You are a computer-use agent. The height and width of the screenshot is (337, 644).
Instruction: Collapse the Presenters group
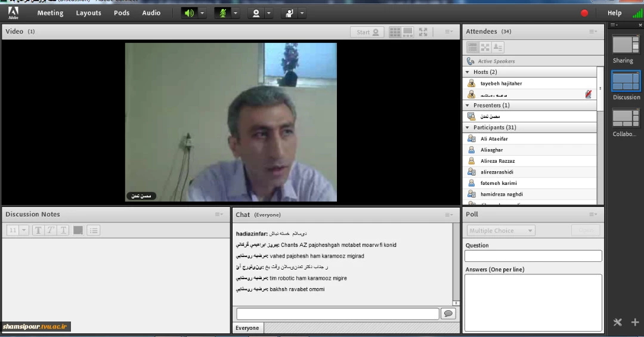(x=467, y=105)
